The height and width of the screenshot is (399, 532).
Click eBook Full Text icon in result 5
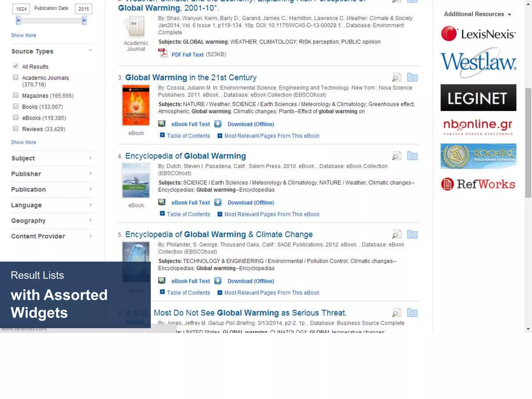coord(162,281)
